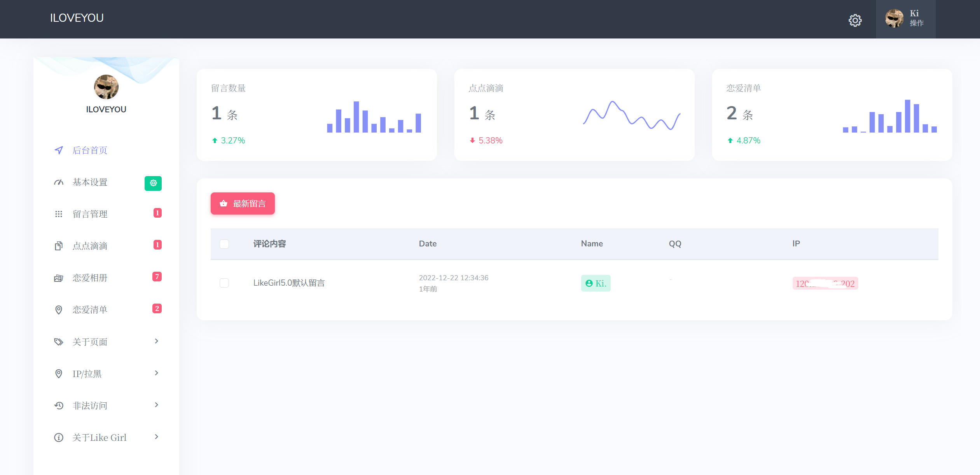
Task: Expand the 关于Like Girl menu chevron
Action: point(156,437)
